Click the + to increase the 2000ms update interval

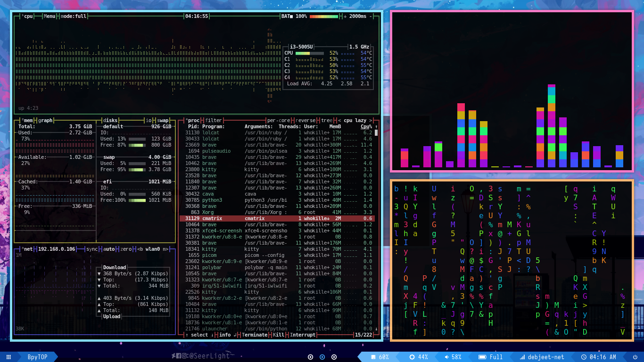(345, 16)
